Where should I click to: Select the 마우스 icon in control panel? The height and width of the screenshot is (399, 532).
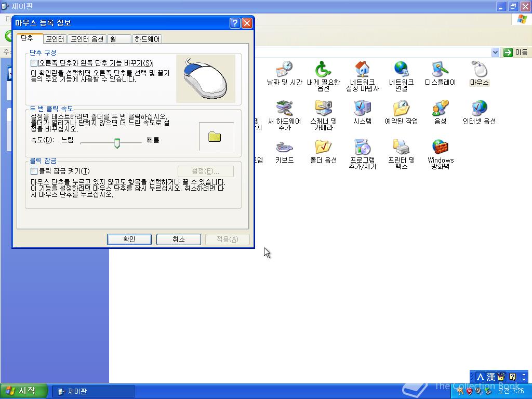tap(480, 74)
